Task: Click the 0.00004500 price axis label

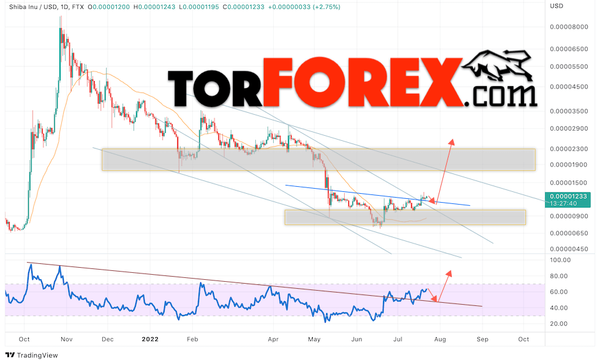Action: pos(569,87)
